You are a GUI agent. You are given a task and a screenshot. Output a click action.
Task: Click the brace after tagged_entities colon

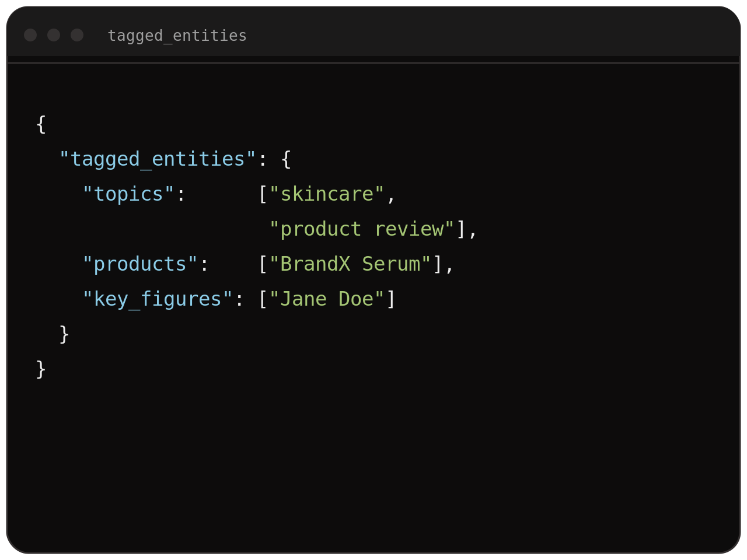[286, 159]
